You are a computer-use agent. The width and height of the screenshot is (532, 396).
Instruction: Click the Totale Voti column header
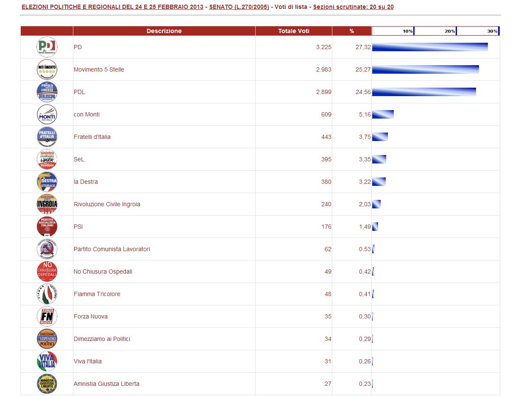point(293,31)
